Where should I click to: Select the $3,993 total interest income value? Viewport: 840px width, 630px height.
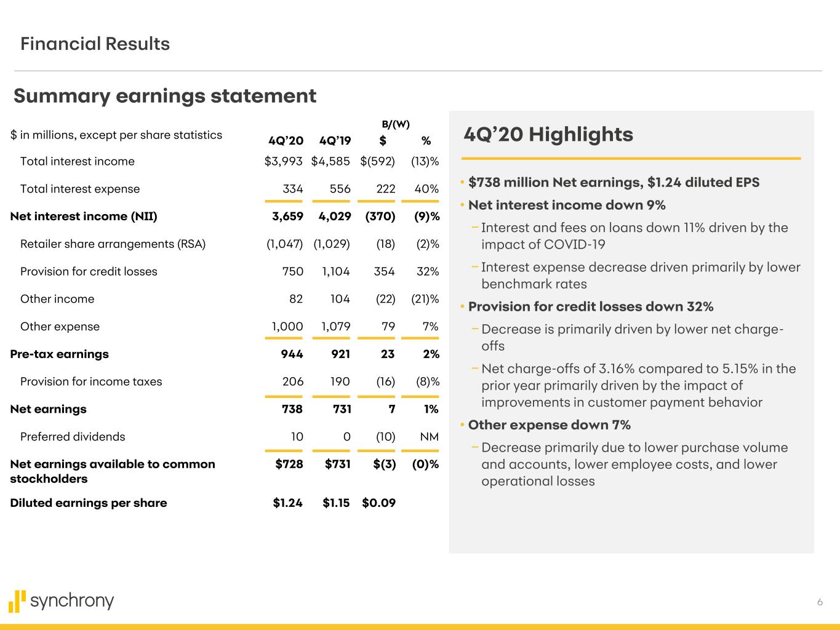click(284, 161)
